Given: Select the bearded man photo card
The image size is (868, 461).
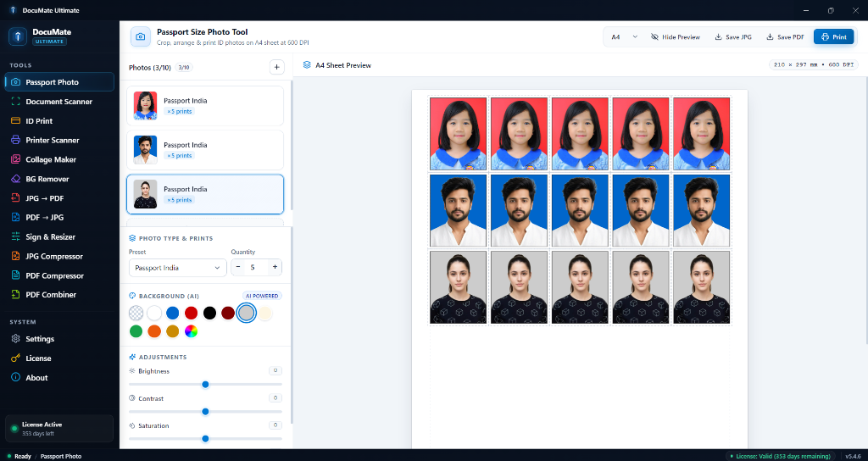Looking at the screenshot, I should (205, 150).
